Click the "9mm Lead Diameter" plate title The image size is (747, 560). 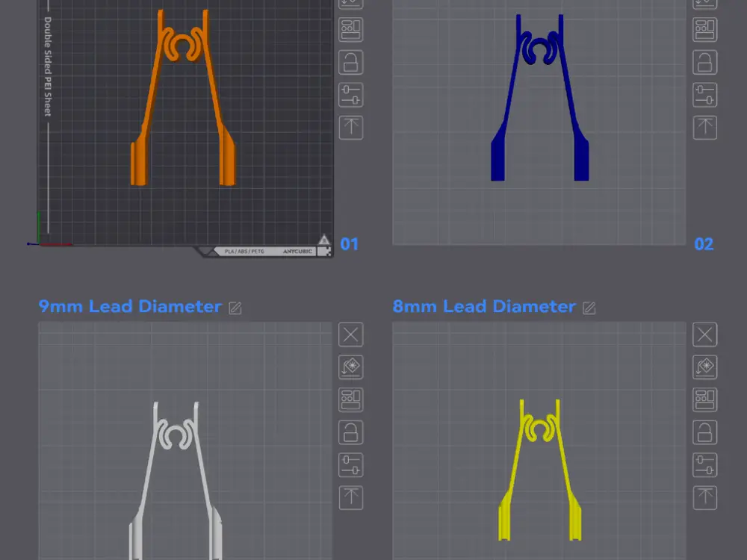point(130,306)
